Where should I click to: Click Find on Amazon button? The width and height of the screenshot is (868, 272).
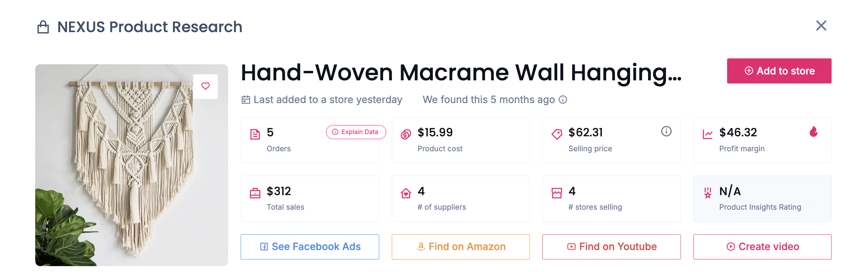click(461, 247)
